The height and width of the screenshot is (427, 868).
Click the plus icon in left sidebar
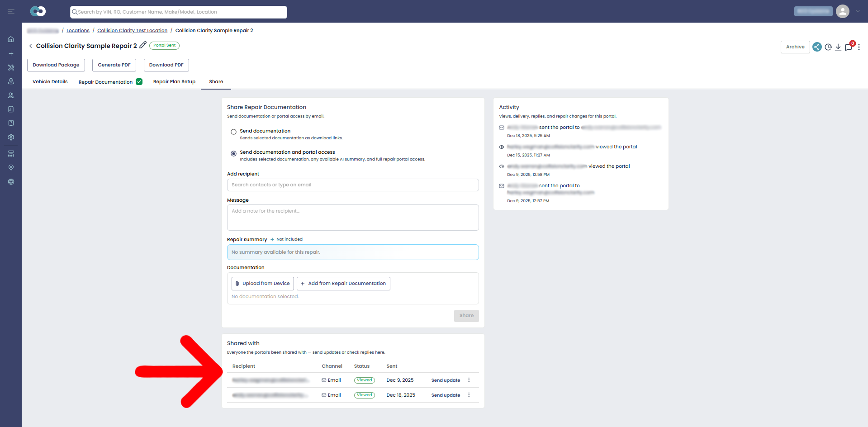click(11, 53)
